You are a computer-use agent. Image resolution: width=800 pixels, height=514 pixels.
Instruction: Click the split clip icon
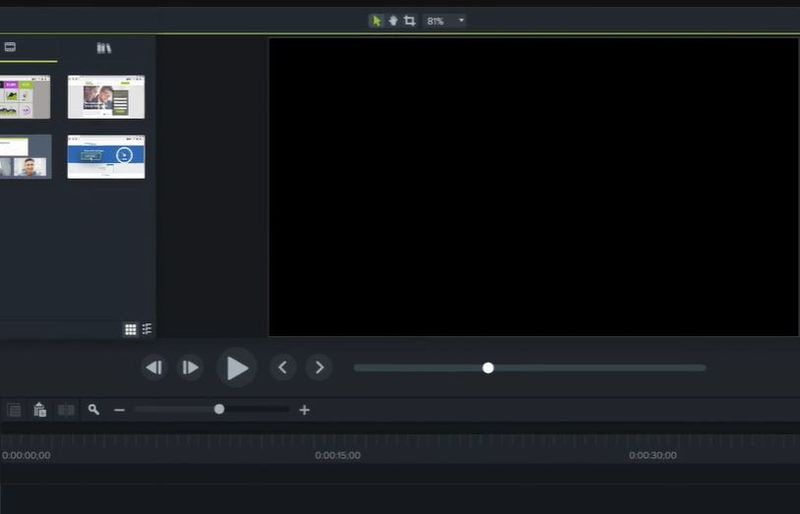(66, 410)
